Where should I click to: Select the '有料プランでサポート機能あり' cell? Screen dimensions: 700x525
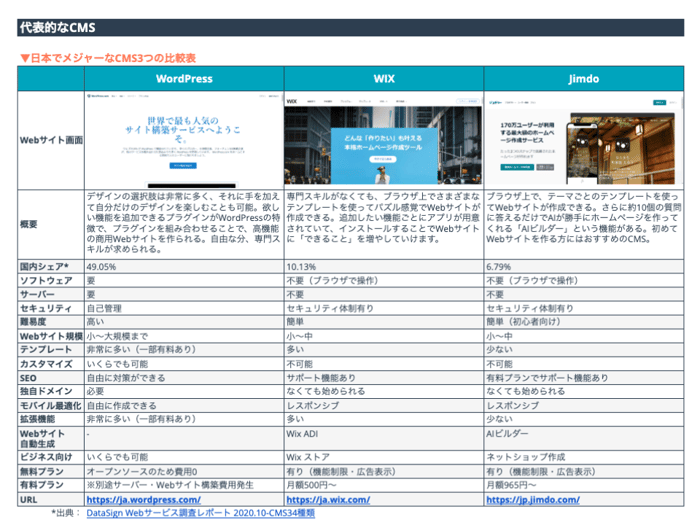click(547, 378)
